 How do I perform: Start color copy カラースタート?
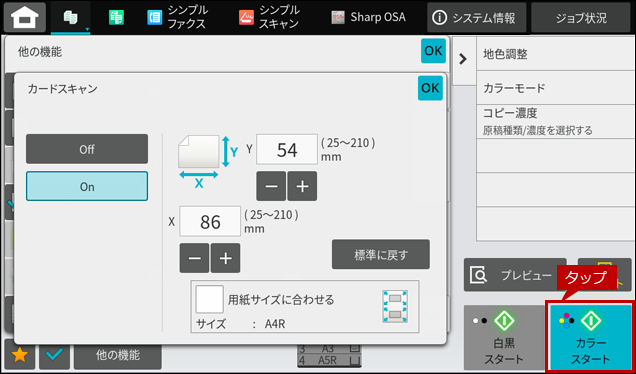coord(591,337)
